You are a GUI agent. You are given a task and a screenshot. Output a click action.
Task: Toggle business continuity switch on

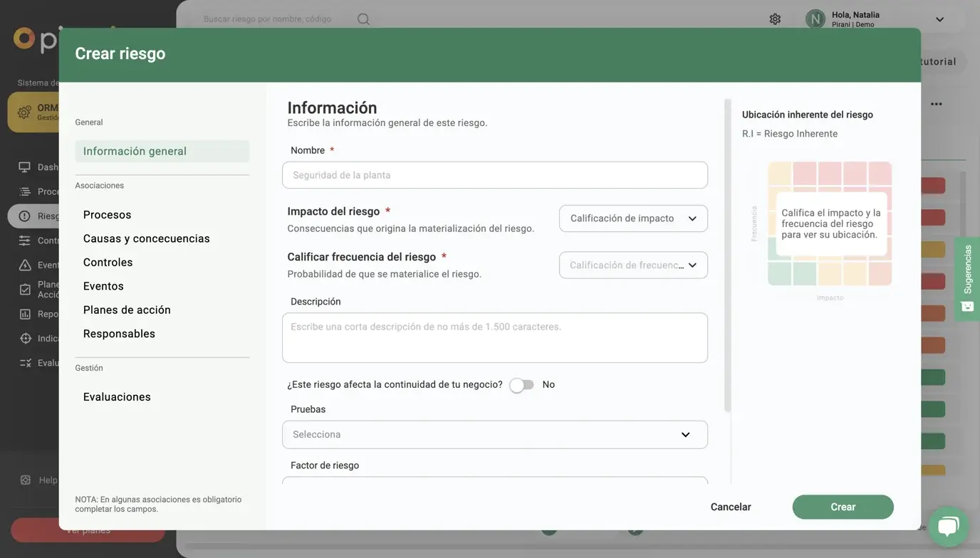[x=521, y=385]
